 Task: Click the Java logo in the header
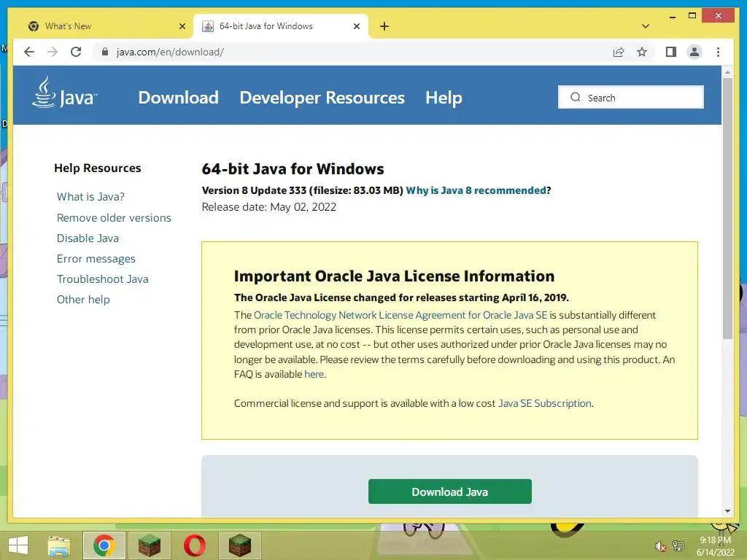[x=64, y=93]
